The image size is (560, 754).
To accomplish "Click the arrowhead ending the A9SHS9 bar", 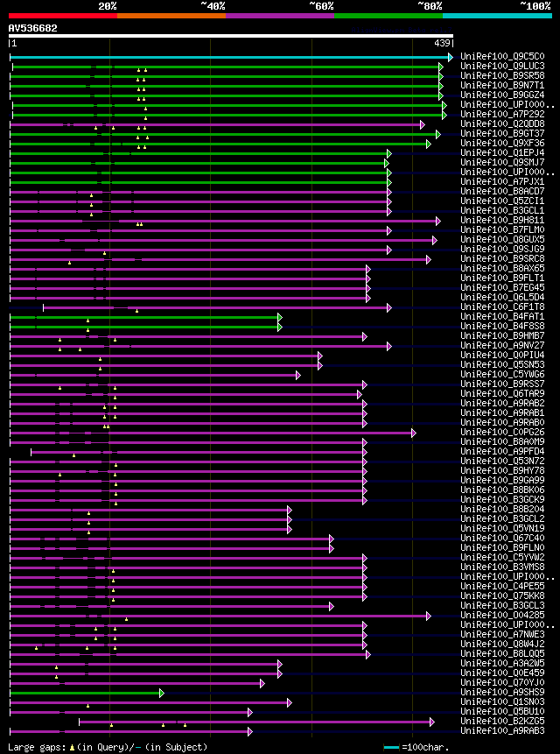I will tap(162, 693).
